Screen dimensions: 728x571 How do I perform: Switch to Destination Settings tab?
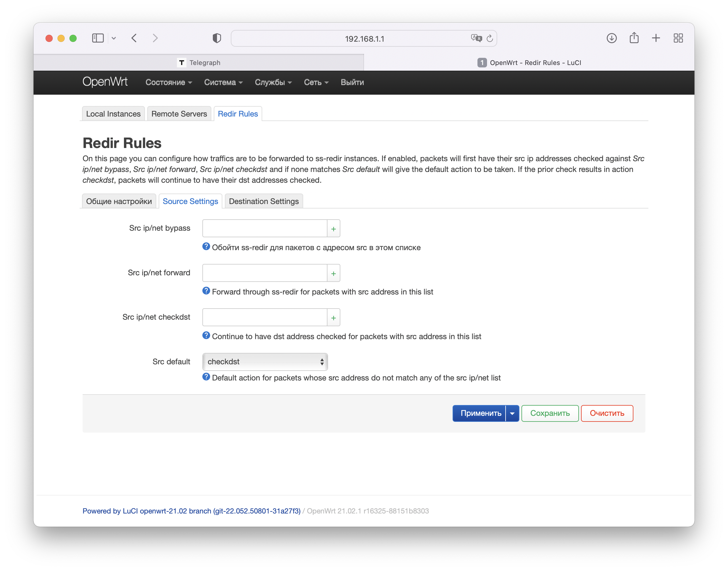point(264,201)
